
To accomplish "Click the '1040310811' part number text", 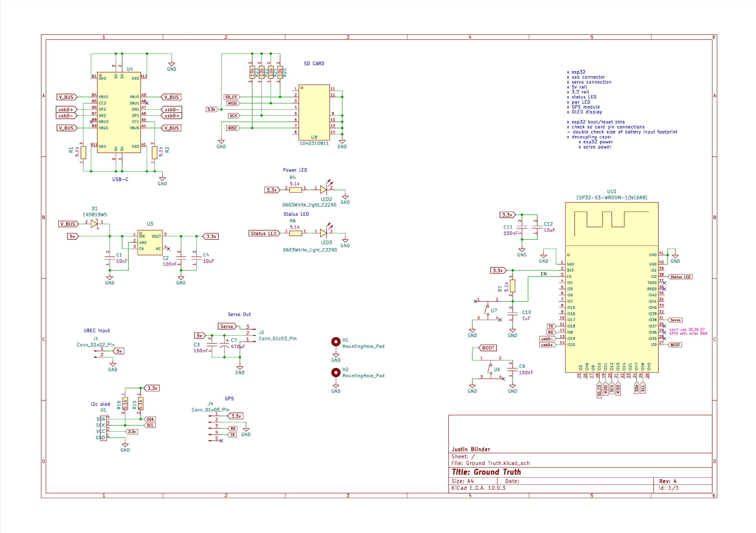I will (314, 144).
